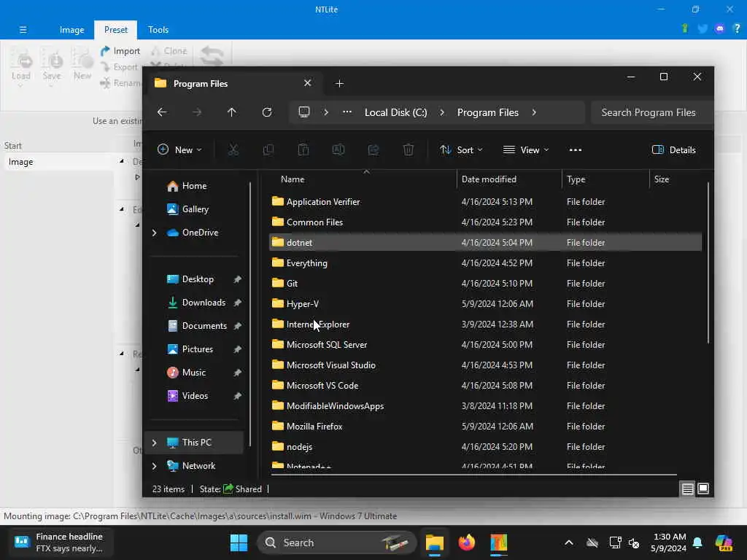The width and height of the screenshot is (747, 560).
Task: Click the Share icon in Explorer toolbar
Action: pyautogui.click(x=373, y=150)
